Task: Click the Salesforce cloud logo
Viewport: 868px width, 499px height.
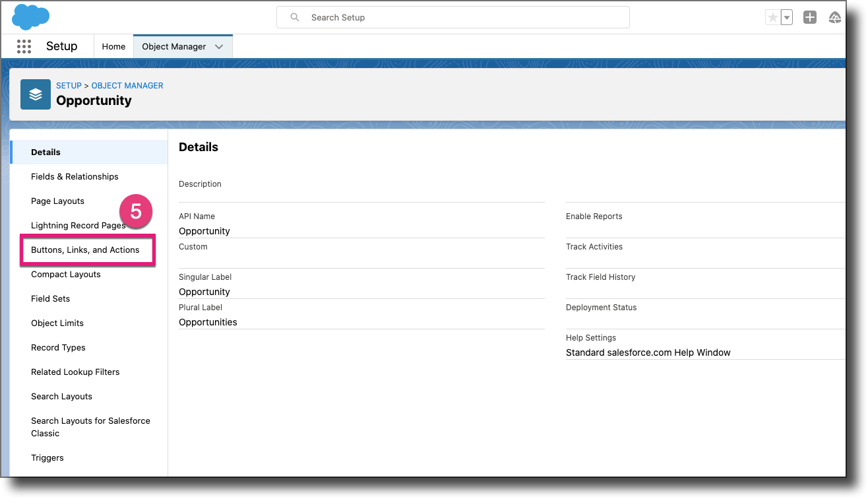Action: [30, 17]
